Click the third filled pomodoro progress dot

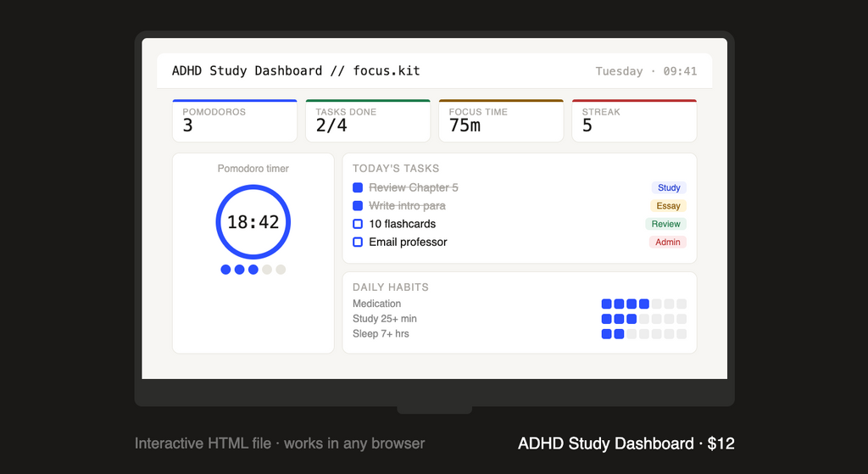[253, 270]
